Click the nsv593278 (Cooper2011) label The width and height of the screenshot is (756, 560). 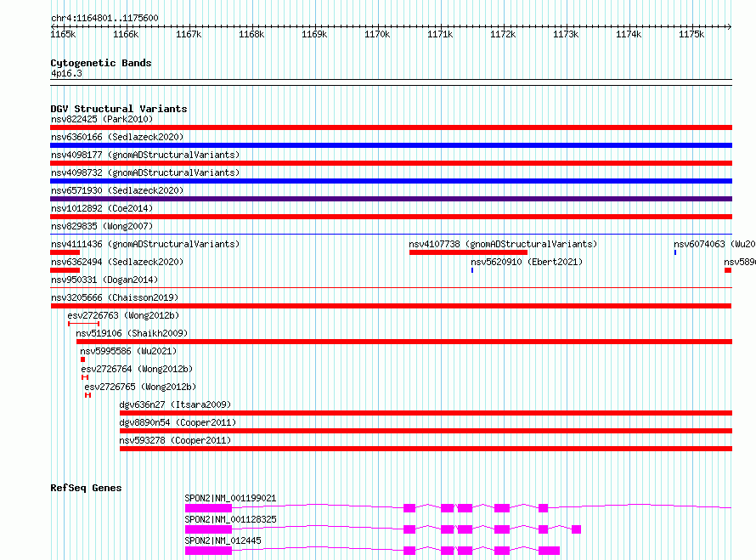(175, 440)
